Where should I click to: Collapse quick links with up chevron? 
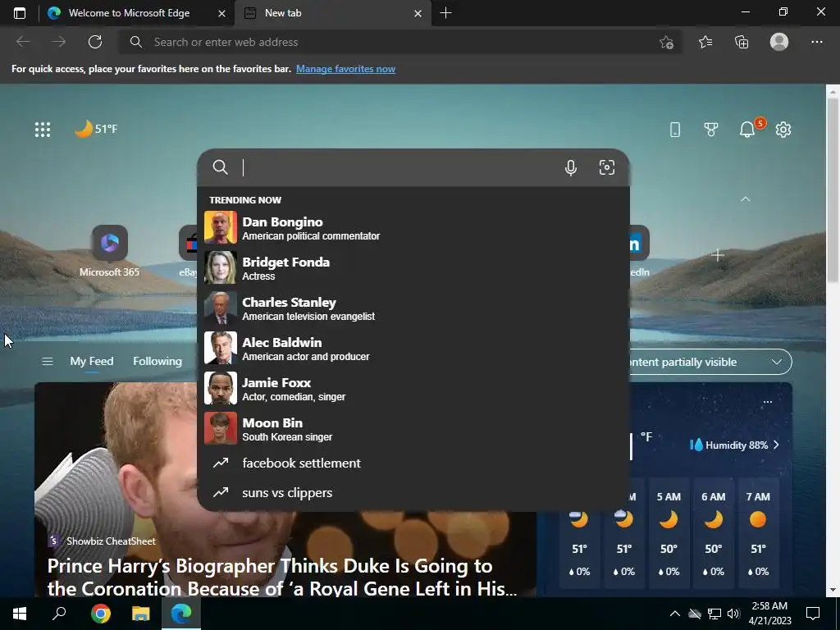click(x=745, y=199)
